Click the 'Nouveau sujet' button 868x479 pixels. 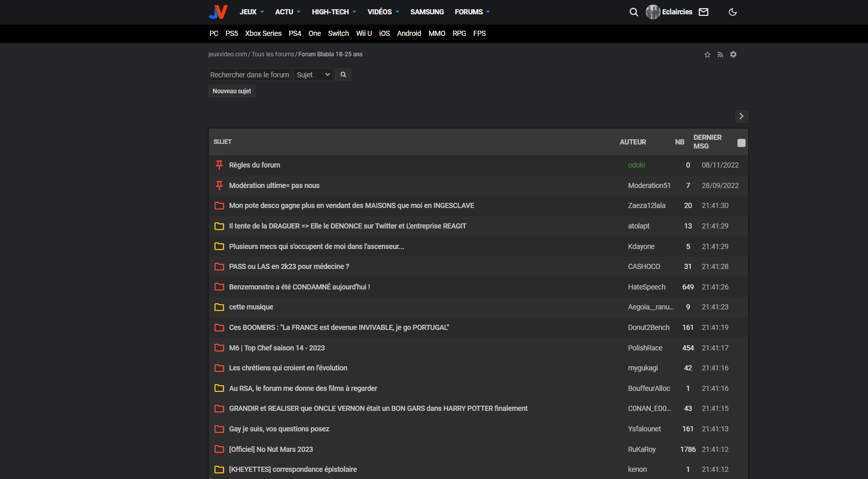click(x=231, y=91)
